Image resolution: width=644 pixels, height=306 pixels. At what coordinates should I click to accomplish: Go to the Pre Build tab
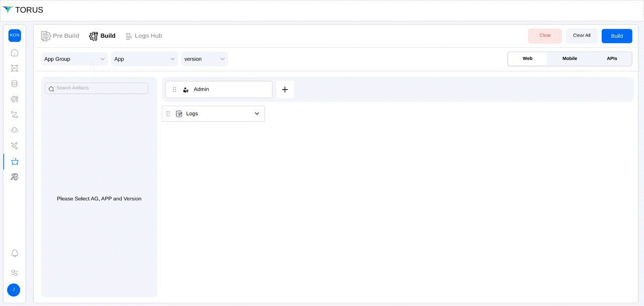pyautogui.click(x=60, y=36)
